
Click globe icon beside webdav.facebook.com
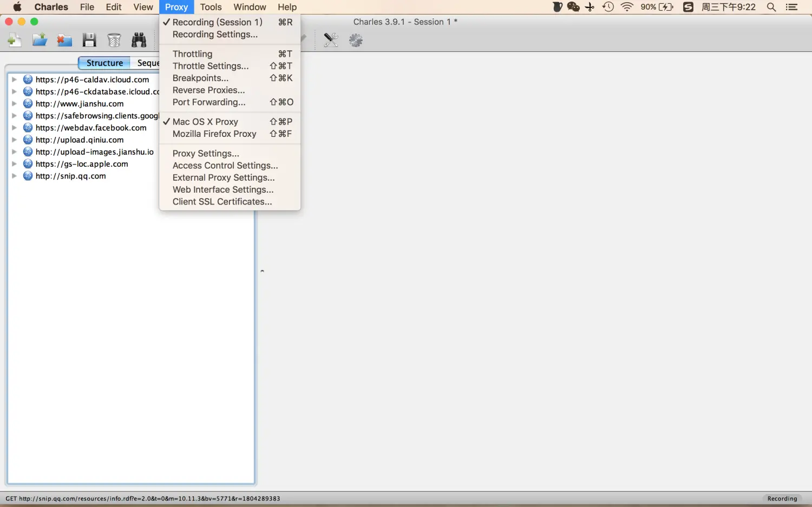[28, 128]
